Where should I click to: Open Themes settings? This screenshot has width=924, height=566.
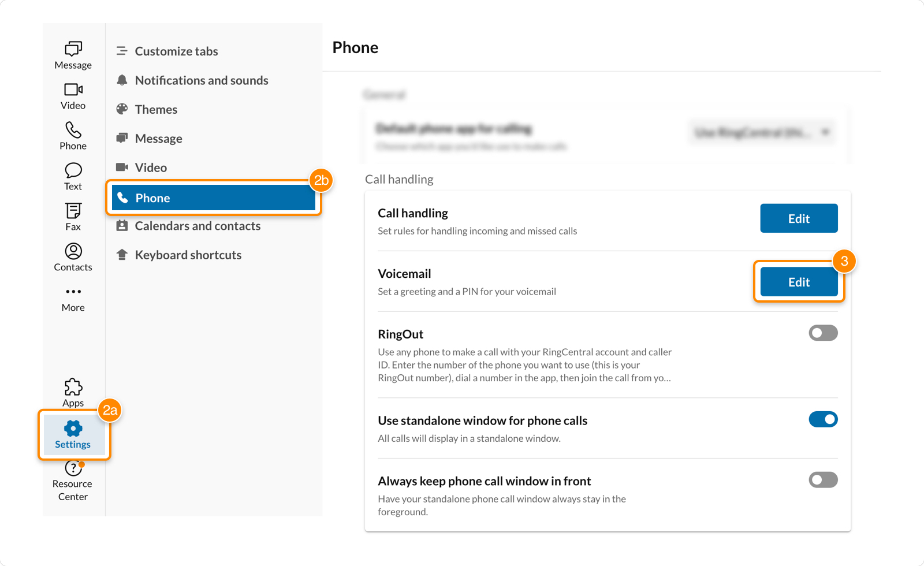click(x=155, y=109)
